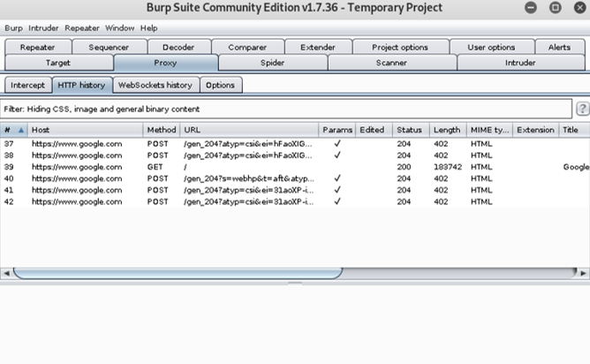Select the GET request row 39
The width and height of the screenshot is (590, 364).
(x=295, y=167)
